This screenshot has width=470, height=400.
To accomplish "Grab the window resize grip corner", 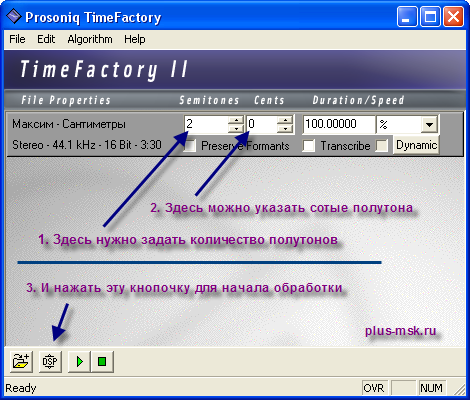I will point(459,390).
